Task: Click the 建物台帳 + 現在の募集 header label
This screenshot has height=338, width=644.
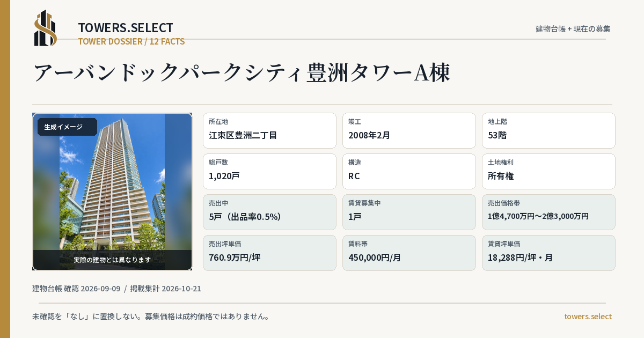Action: (573, 28)
